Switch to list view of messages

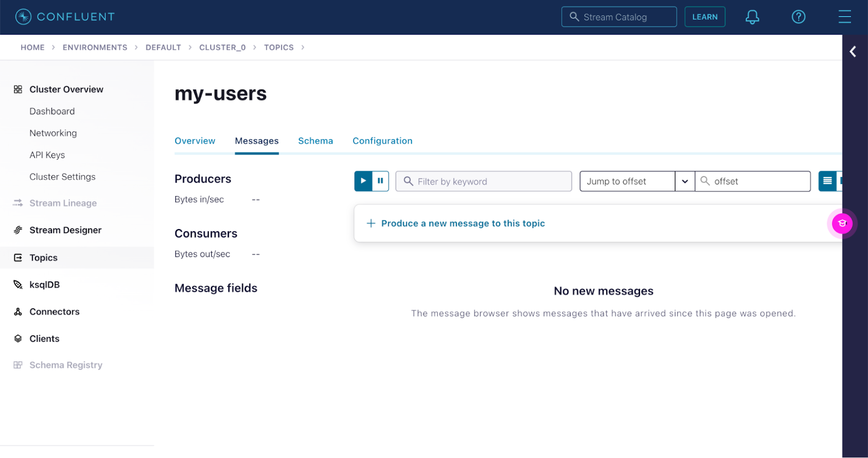click(x=827, y=181)
